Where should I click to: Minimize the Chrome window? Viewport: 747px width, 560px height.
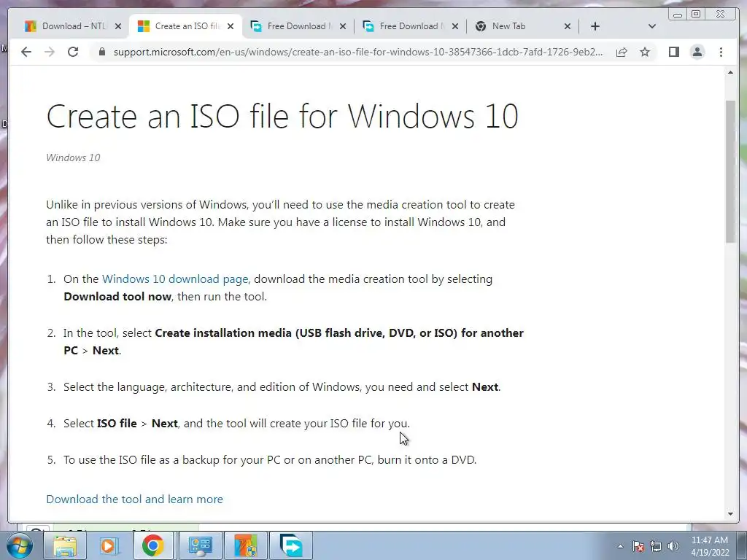678,15
